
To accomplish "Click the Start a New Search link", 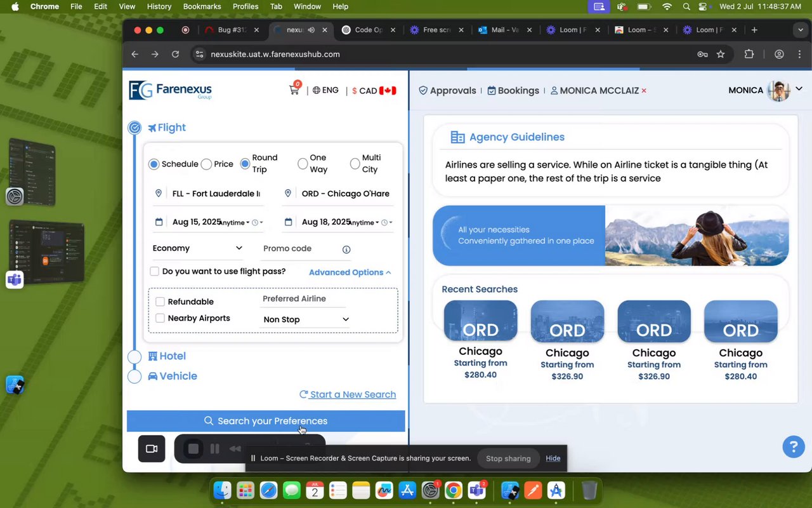I will [348, 394].
